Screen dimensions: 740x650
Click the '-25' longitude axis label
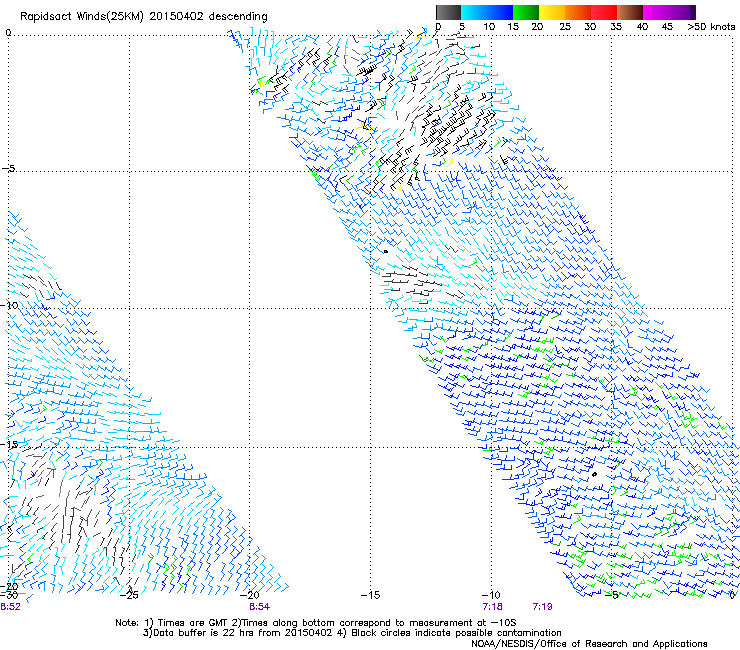[x=129, y=595]
